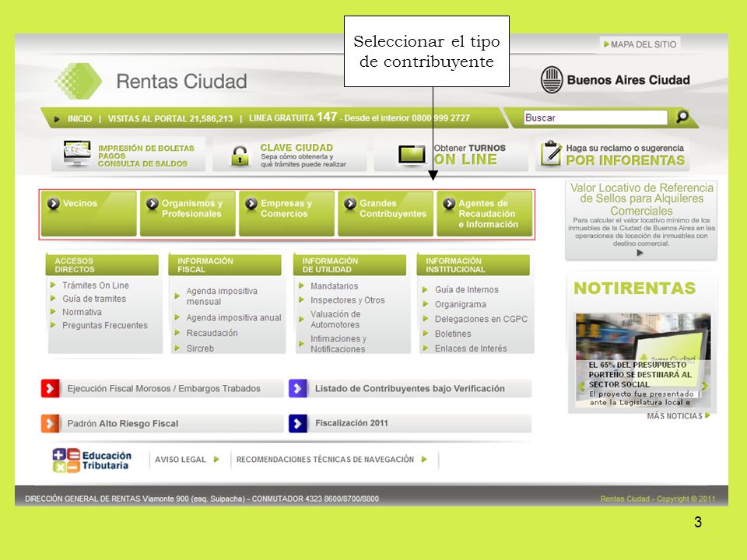Viewport: 747px width, 560px height.
Task: Go to Preguntas Frecuentes
Action: pyautogui.click(x=105, y=325)
